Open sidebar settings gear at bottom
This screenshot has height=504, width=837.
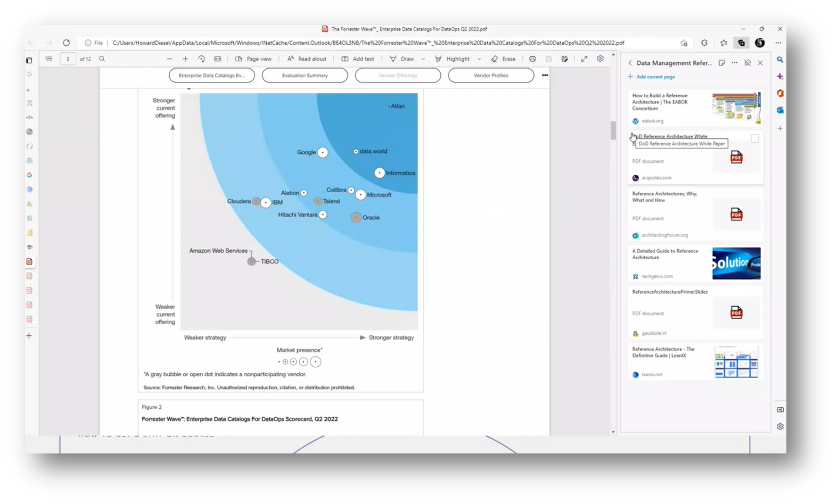coord(780,426)
